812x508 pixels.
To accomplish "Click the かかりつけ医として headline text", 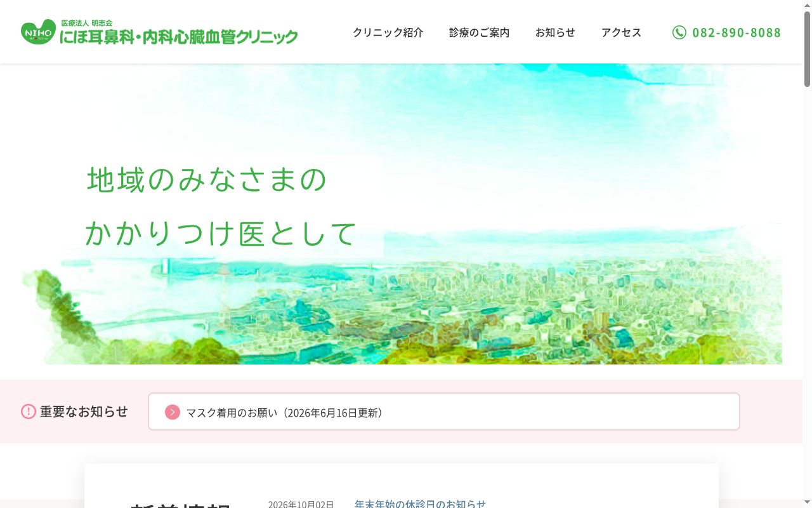I will coord(221,233).
